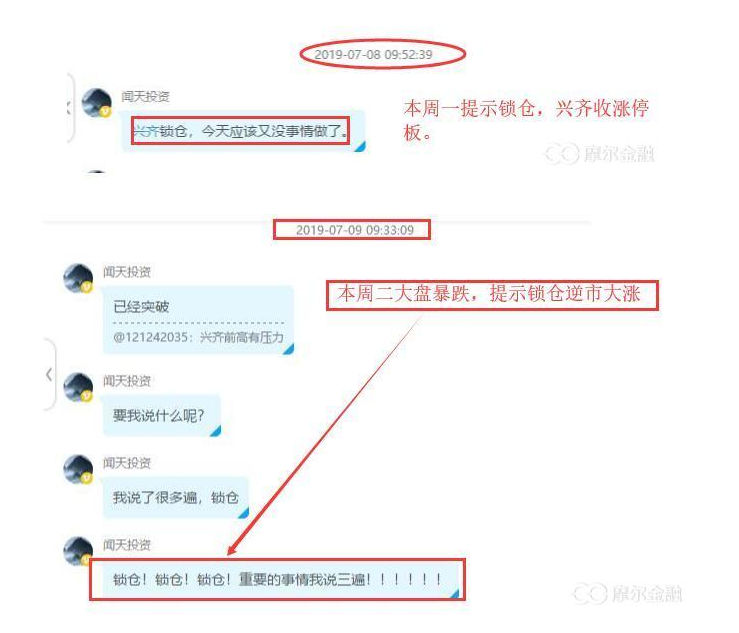The height and width of the screenshot is (633, 739).
Task: Click the avatar beside 要我说什么呢 message
Action: coord(78,387)
